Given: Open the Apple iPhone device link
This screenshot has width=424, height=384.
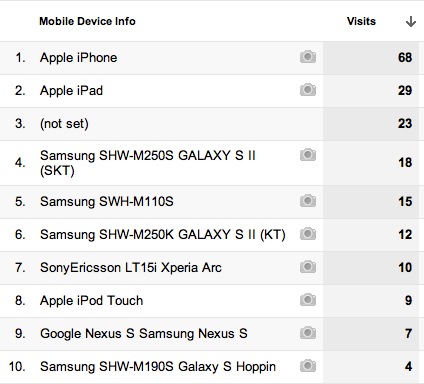Looking at the screenshot, I should (79, 58).
